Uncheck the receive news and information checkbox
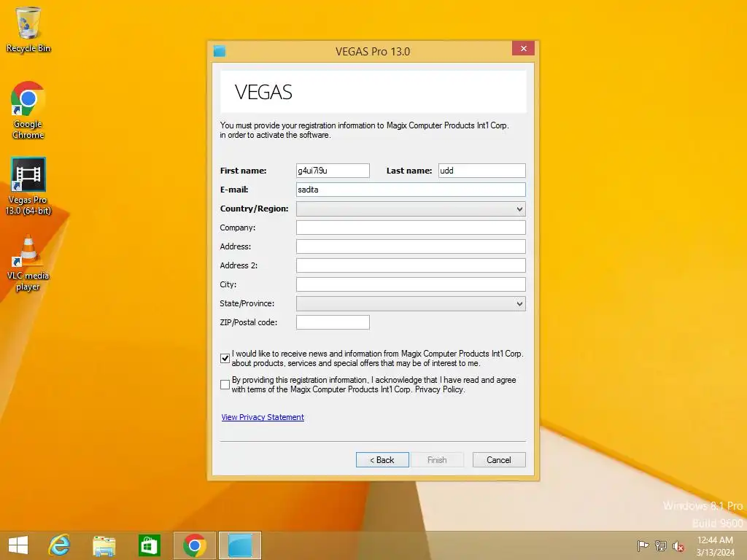747x560 pixels. (225, 359)
